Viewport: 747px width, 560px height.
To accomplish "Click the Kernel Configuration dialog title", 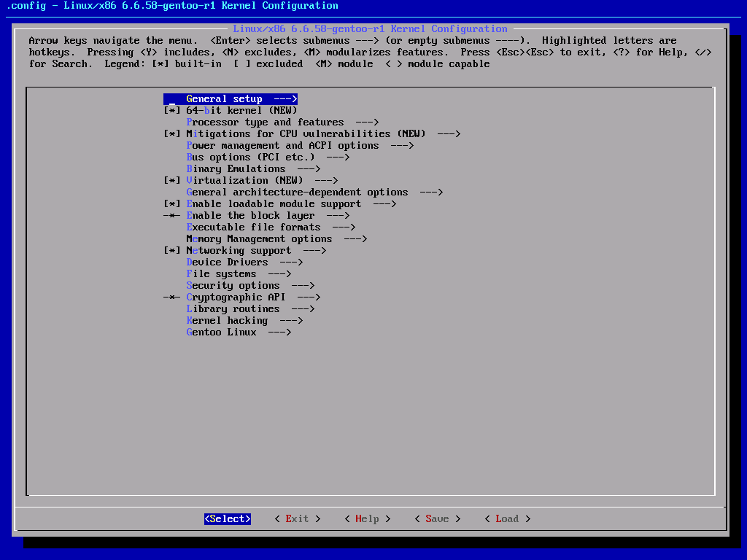I will coord(370,29).
